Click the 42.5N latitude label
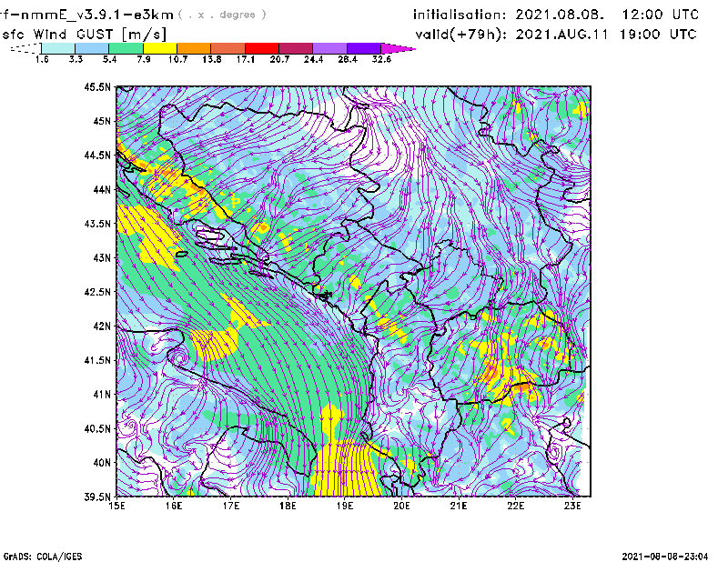This screenshot has height=562, width=728. 98,292
